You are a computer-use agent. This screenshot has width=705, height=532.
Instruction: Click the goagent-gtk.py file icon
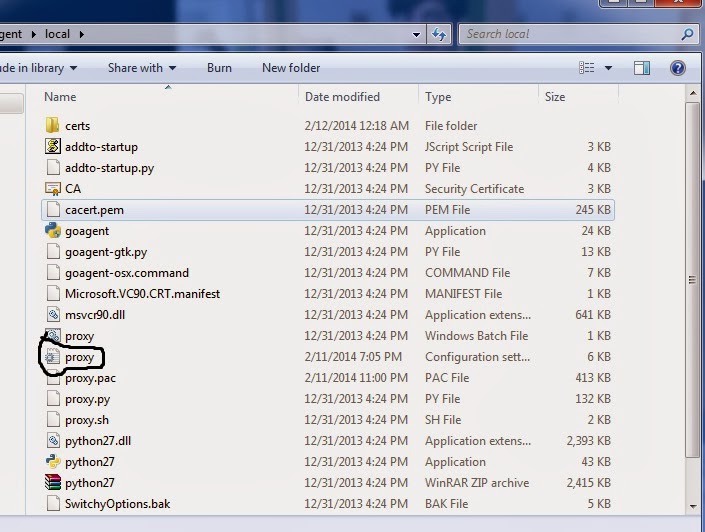(x=53, y=252)
